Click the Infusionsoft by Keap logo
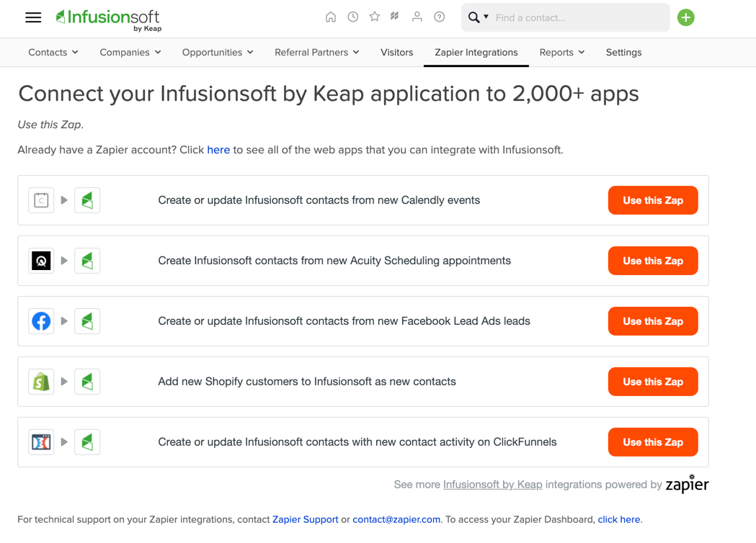756x543 pixels. tap(109, 20)
